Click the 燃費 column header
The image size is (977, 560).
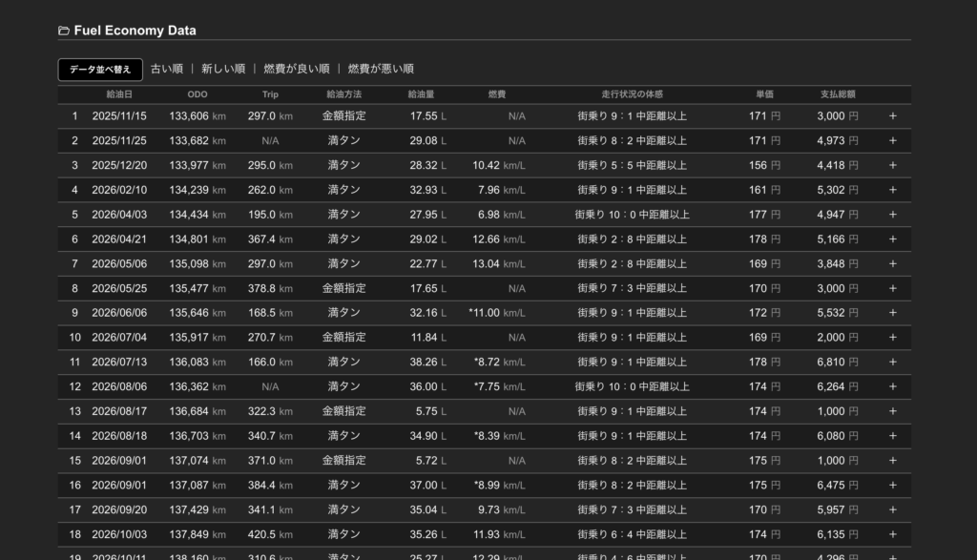click(x=496, y=94)
